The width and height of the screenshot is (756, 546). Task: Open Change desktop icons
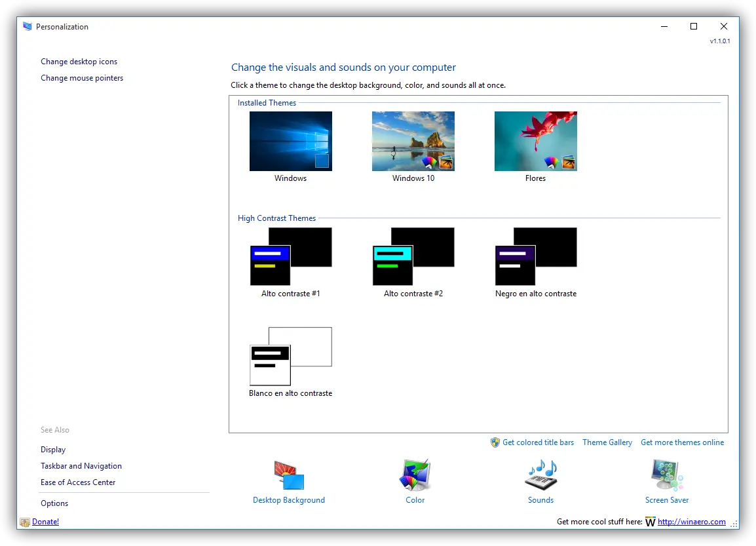(x=79, y=62)
